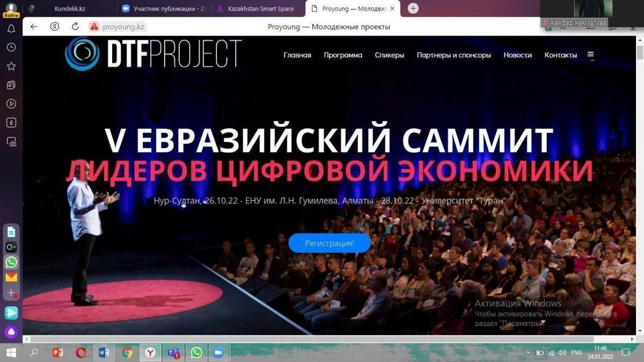This screenshot has height=362, width=644.
Task: Click the screenshot camera icon in the sidebar
Action: [11, 142]
